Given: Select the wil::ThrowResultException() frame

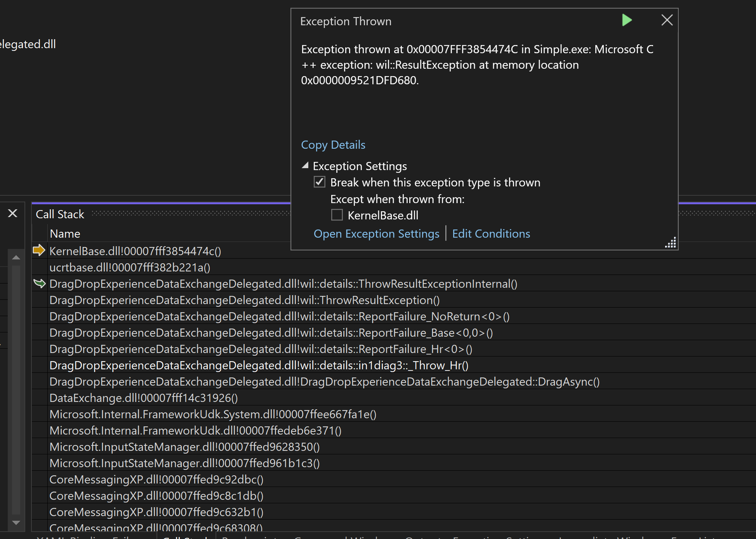Looking at the screenshot, I should coord(244,300).
